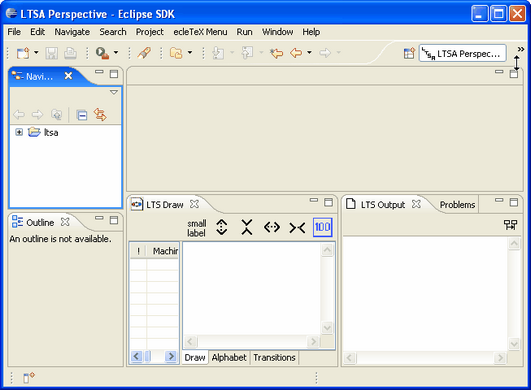Viewport: 531px width, 390px height.
Task: Select the Navigator view tab
Action: pyautogui.click(x=40, y=77)
